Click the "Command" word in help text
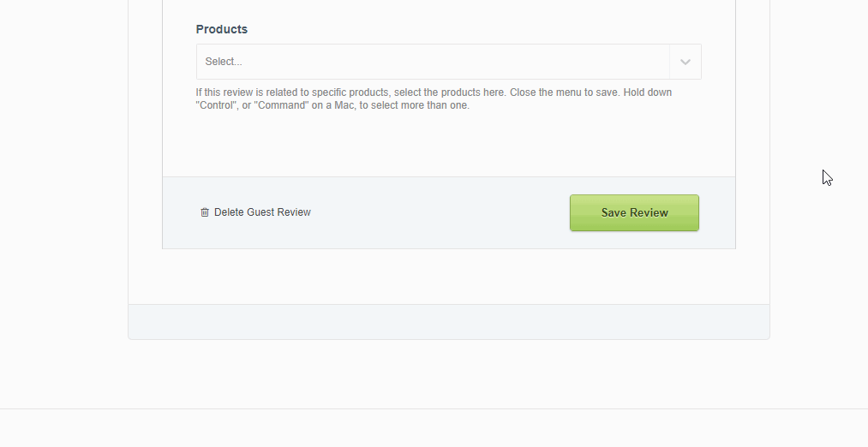Screen dimensions: 868x447 click(284, 105)
